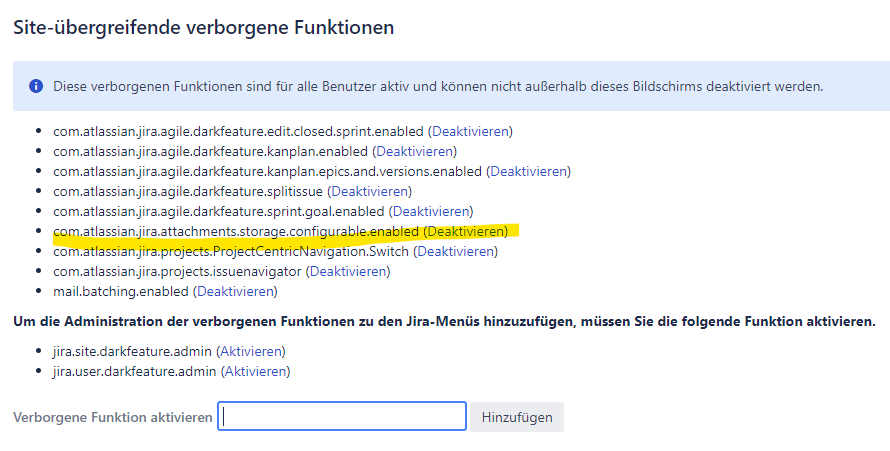This screenshot has height=451, width=890.
Task: Click the text com.atlassian.jira.agile.darkfeature.kanplan.epics.and.versions.enabled
Action: tap(267, 171)
